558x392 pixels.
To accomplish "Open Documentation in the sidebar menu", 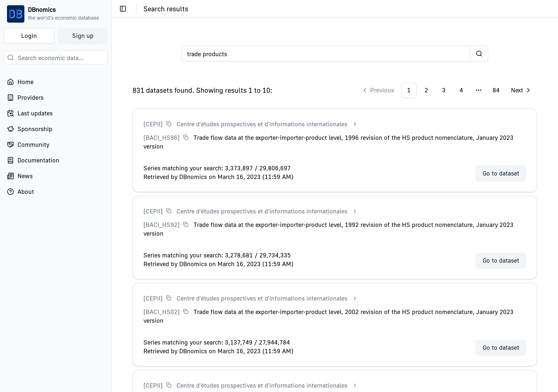I will (x=56, y=160).
